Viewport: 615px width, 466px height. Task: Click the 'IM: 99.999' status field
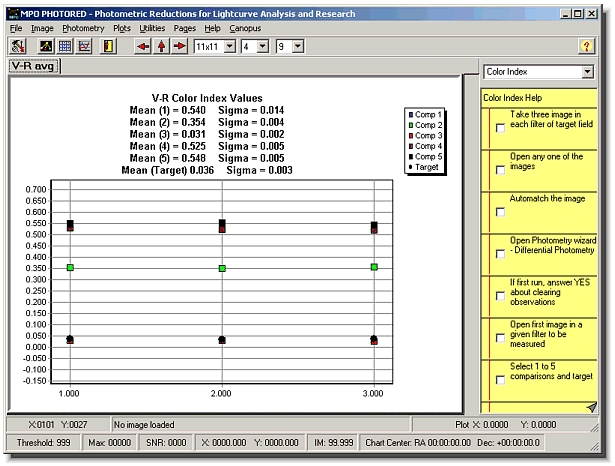tap(334, 443)
